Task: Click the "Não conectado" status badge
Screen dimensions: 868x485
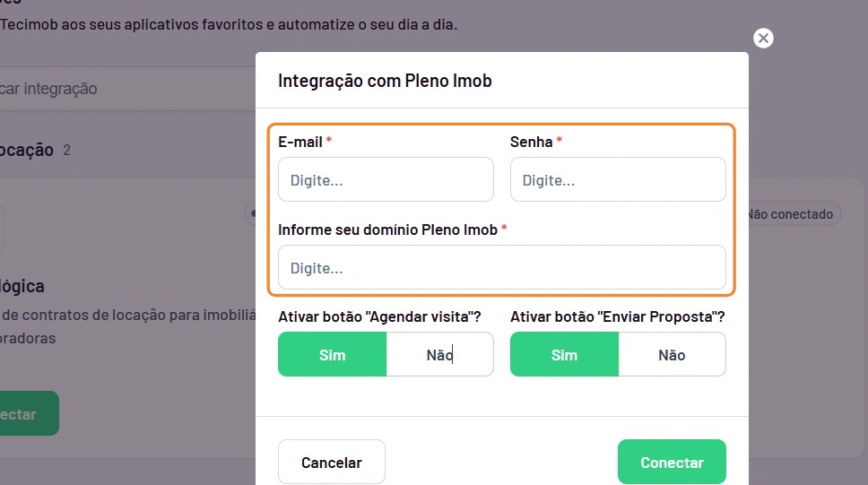Action: point(794,214)
